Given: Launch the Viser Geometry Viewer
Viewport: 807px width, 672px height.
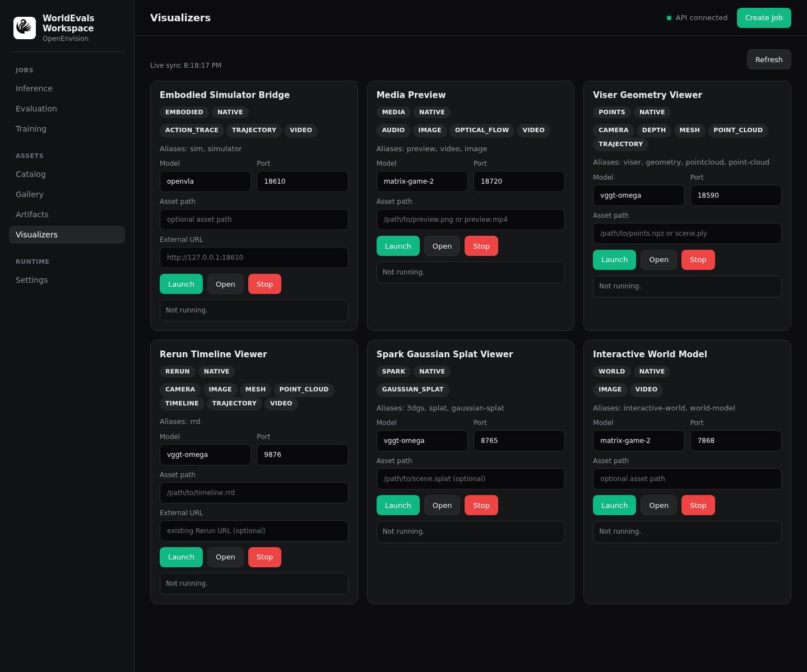Looking at the screenshot, I should 614,260.
